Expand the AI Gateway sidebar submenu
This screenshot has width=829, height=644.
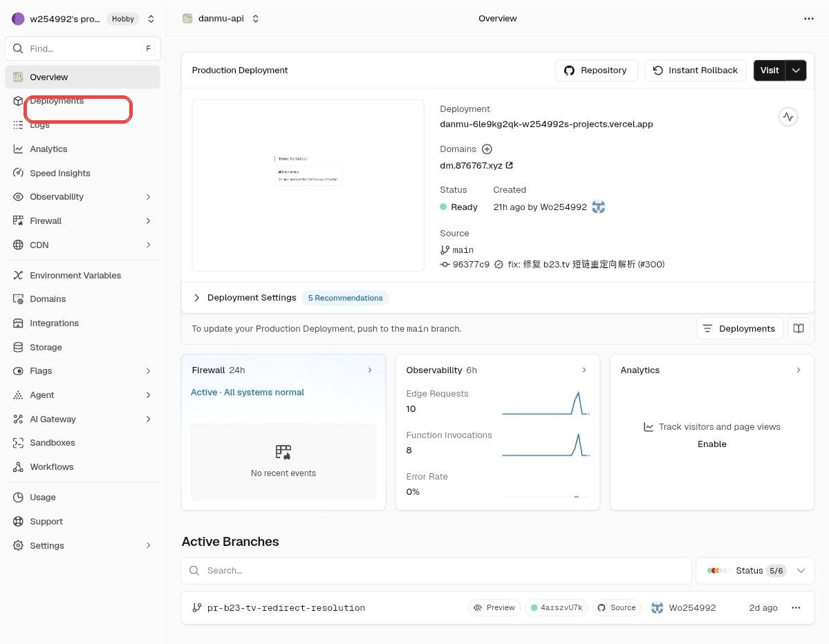click(x=148, y=419)
